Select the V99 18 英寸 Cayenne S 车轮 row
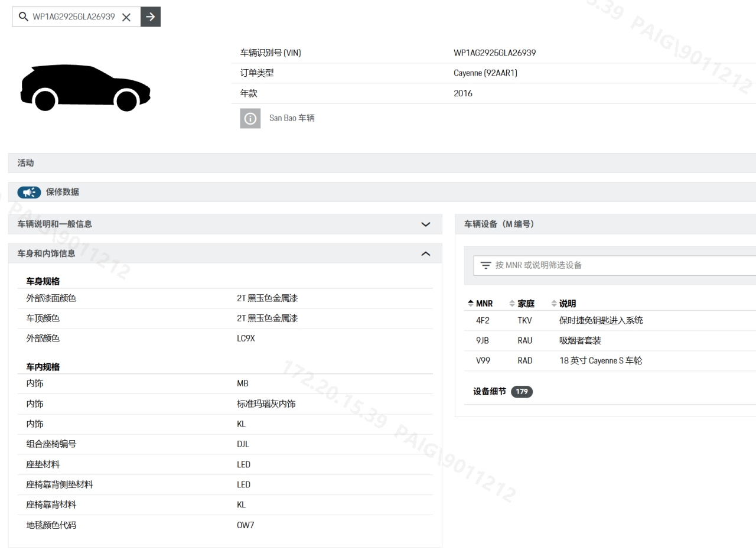Screen dimensions: 756x550 tap(600, 361)
